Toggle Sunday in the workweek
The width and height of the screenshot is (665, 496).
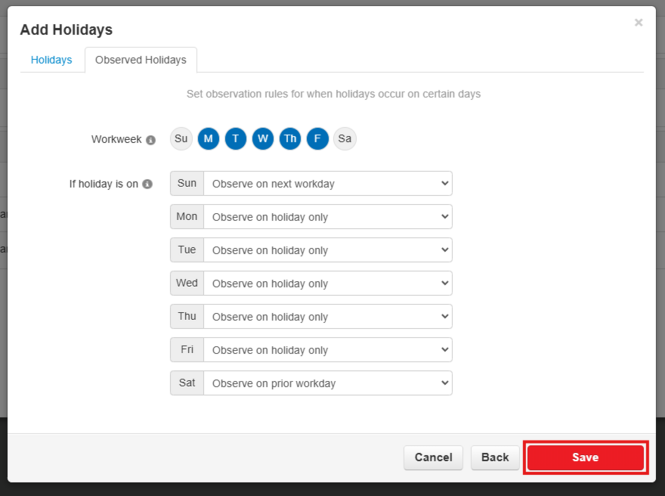[x=181, y=139]
